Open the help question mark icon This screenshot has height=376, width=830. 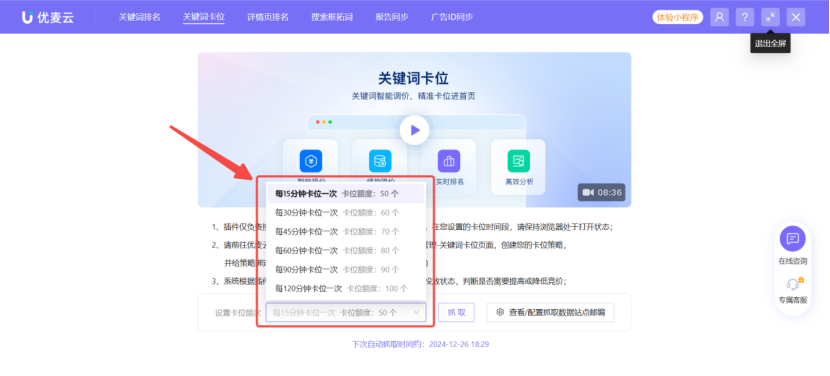pyautogui.click(x=745, y=17)
